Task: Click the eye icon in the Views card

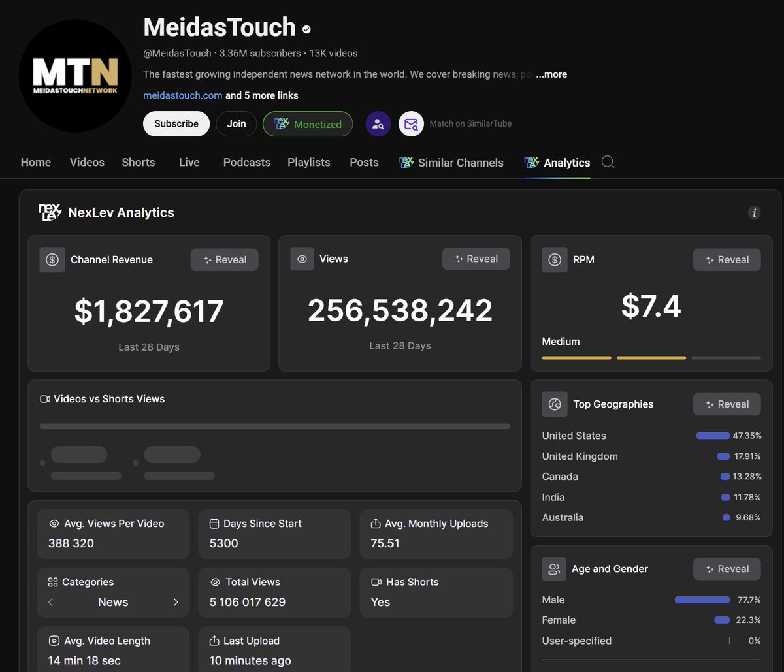Action: point(302,259)
